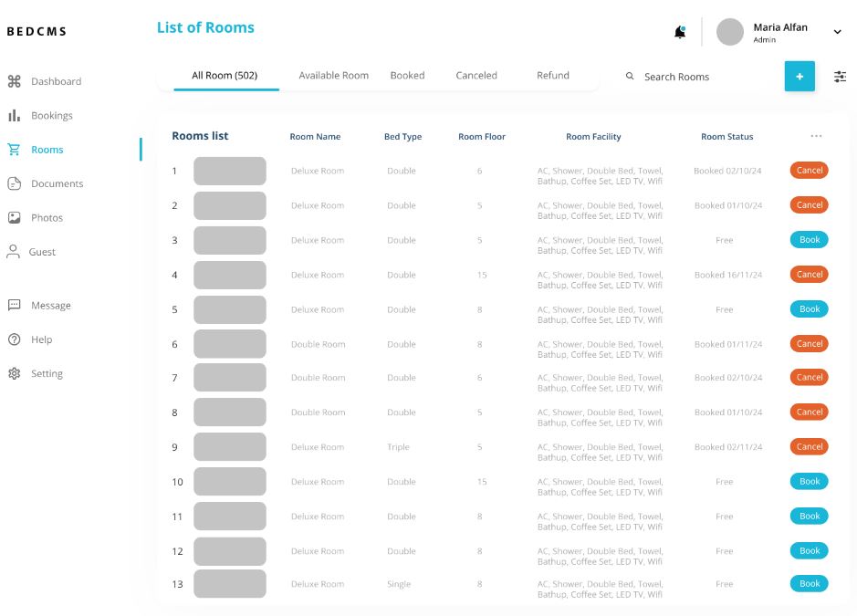Viewport: 857px width, 616px height.
Task: Open the filter sliders icon
Action: (840, 77)
